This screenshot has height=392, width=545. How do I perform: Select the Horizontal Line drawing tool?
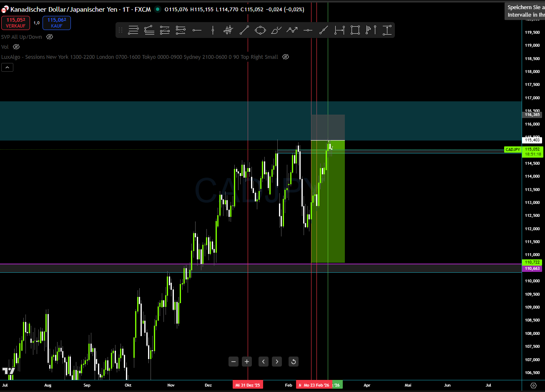pos(197,30)
